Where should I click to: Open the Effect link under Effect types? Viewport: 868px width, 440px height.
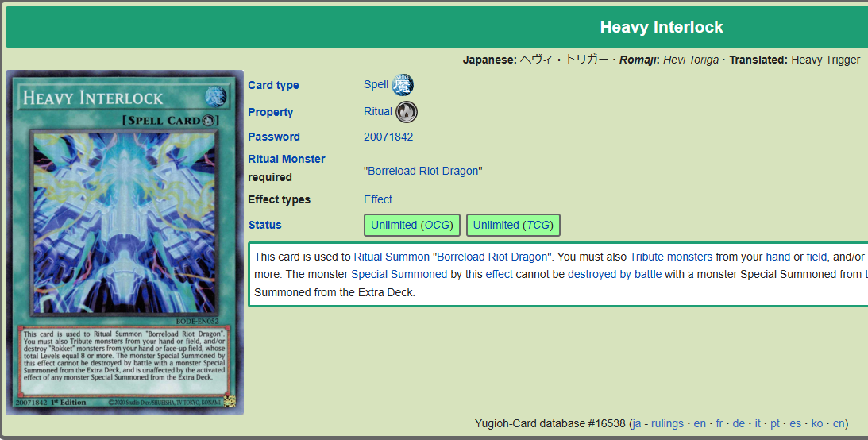[377, 199]
